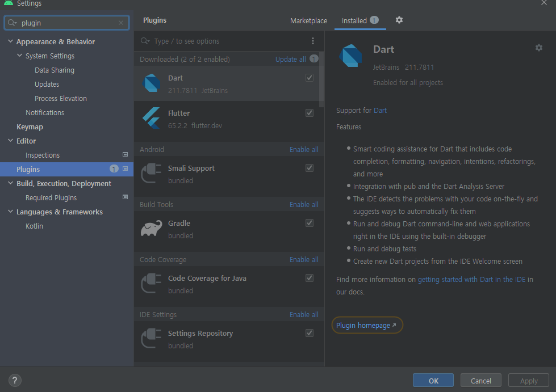Viewport: 556px width, 392px height.
Task: Click the project-level icon beside Plugins
Action: 125,168
